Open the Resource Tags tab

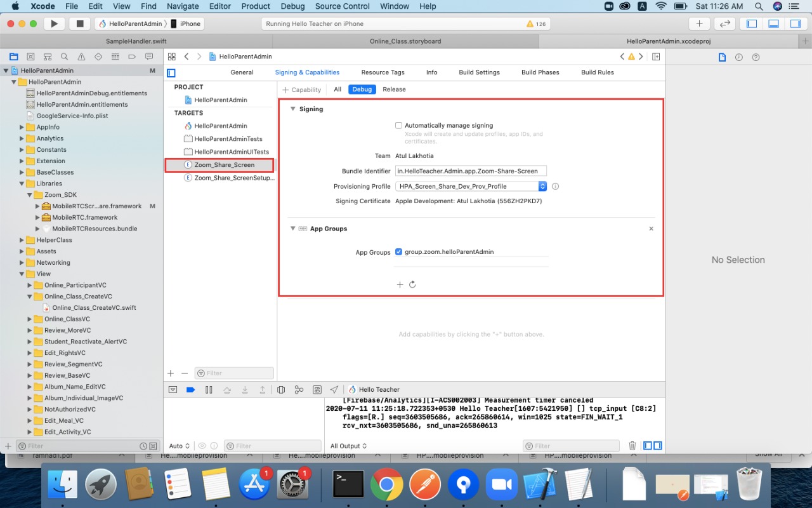(383, 72)
